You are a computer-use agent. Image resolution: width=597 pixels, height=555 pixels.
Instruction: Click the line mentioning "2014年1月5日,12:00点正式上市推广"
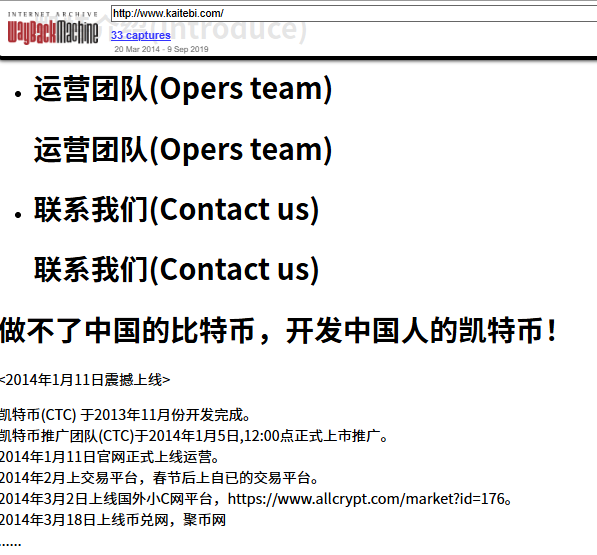194,436
